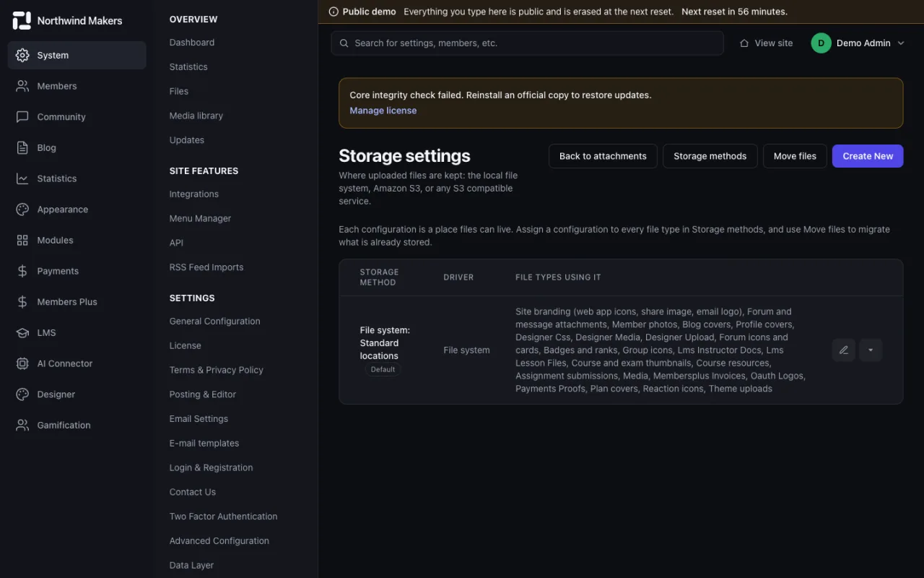Select the LMS graduation cap icon

point(22,332)
